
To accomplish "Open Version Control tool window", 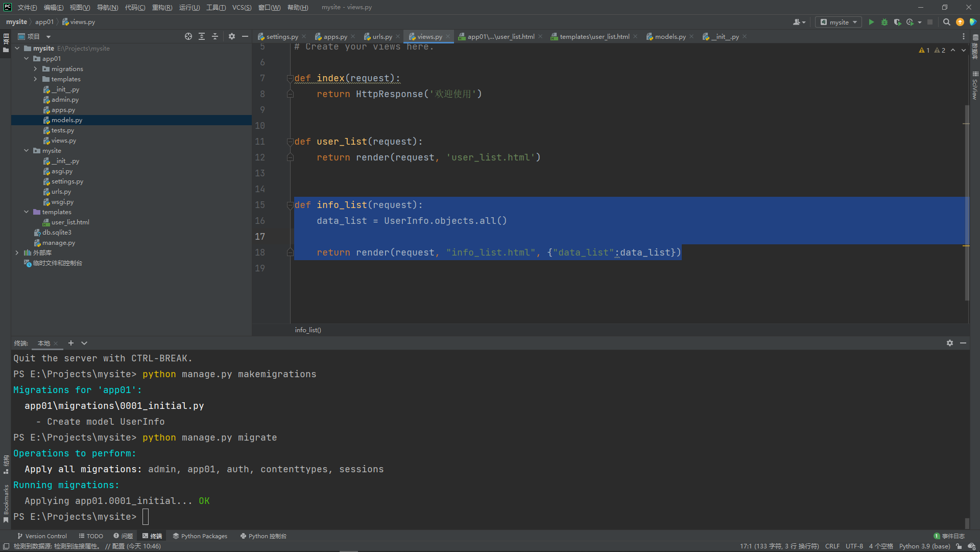I will click(x=42, y=536).
